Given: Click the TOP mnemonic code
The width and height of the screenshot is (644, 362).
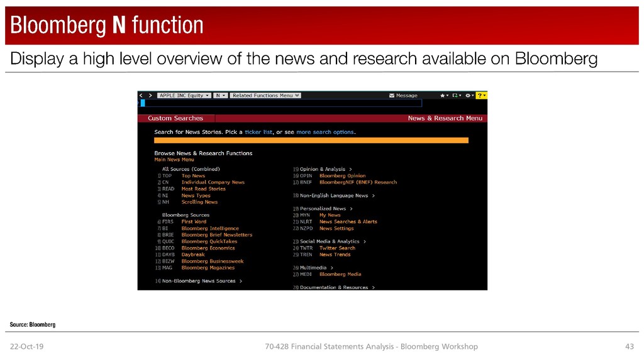Looking at the screenshot, I should tap(167, 176).
